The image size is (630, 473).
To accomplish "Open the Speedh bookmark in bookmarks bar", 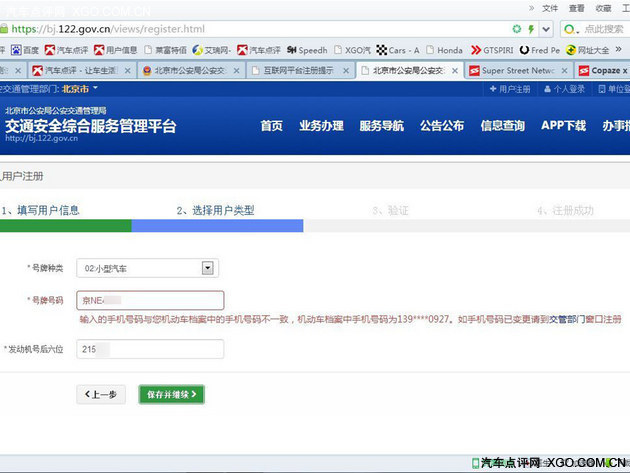I will (307, 50).
